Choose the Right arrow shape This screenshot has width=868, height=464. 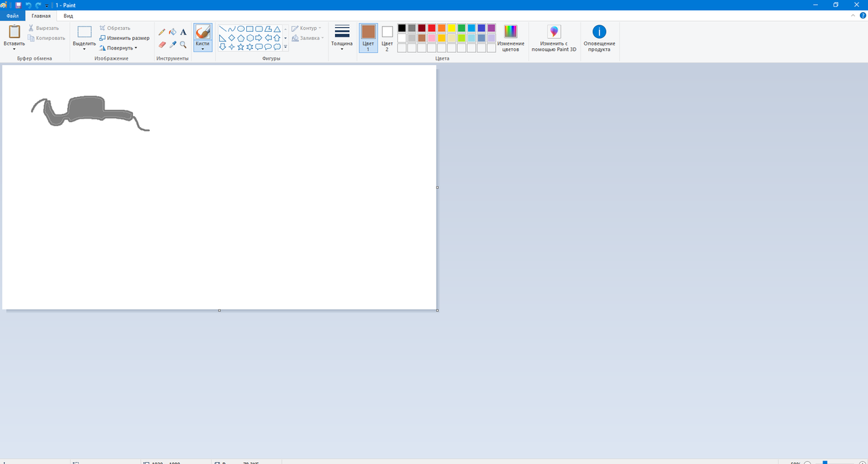[259, 38]
